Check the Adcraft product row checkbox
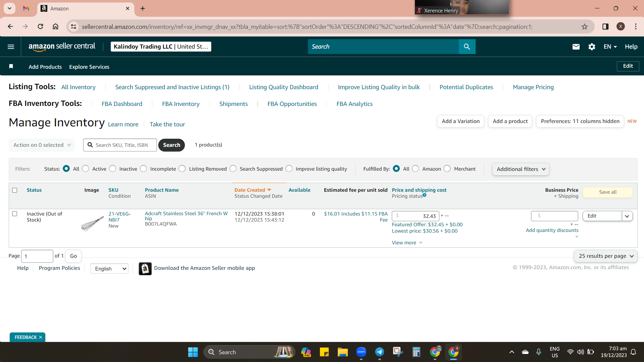 (x=15, y=214)
